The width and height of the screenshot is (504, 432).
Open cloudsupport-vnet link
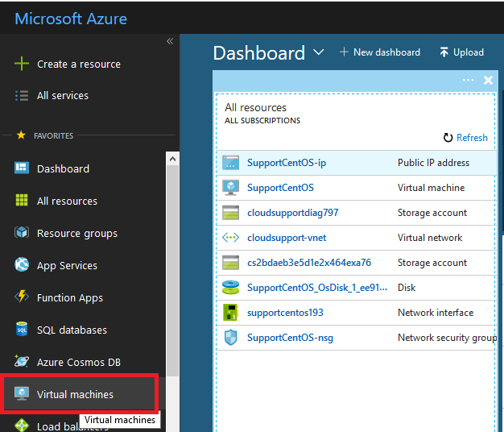pos(287,238)
